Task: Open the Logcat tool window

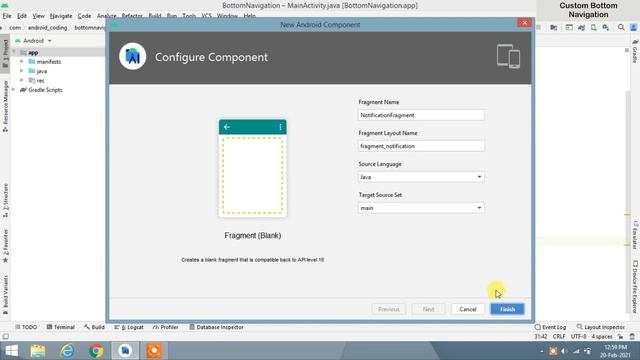Action: coord(129,327)
